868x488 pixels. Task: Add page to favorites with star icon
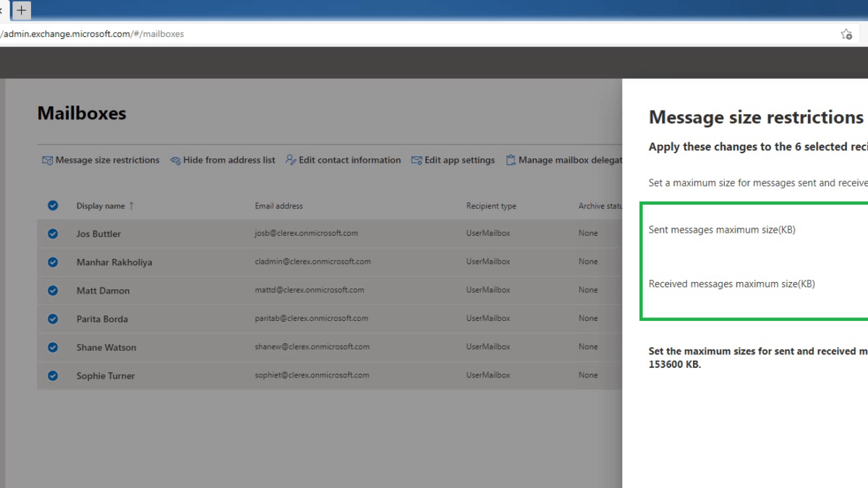(846, 34)
